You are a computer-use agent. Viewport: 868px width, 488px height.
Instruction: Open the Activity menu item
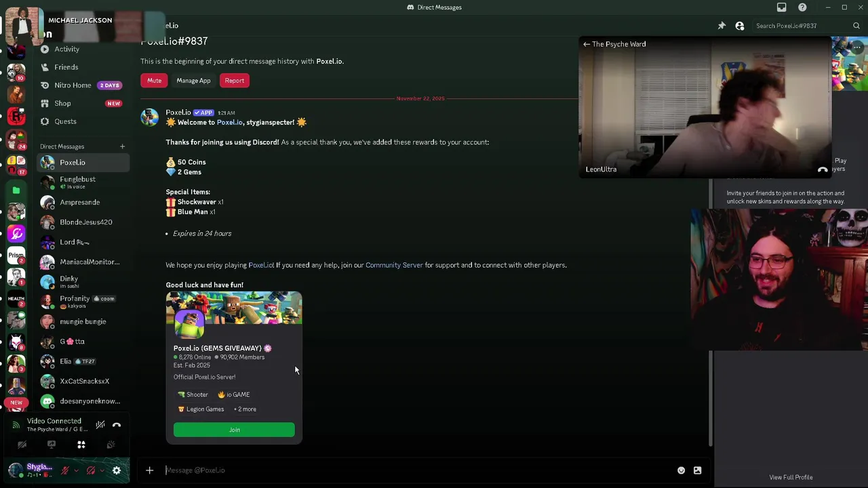point(83,49)
